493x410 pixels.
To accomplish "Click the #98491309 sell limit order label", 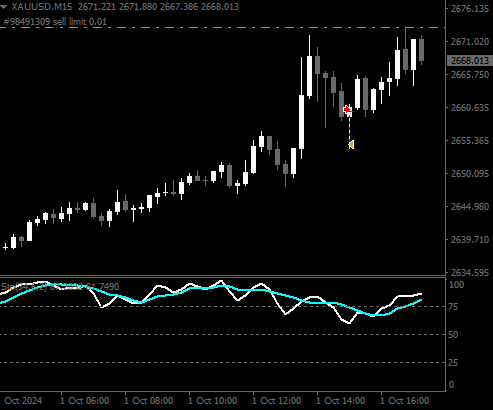I will 55,22.
